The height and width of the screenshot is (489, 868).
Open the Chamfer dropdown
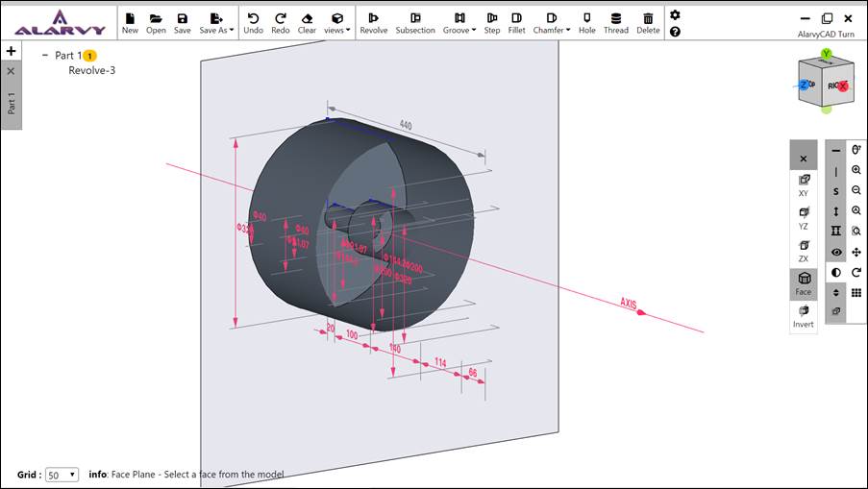click(x=552, y=23)
